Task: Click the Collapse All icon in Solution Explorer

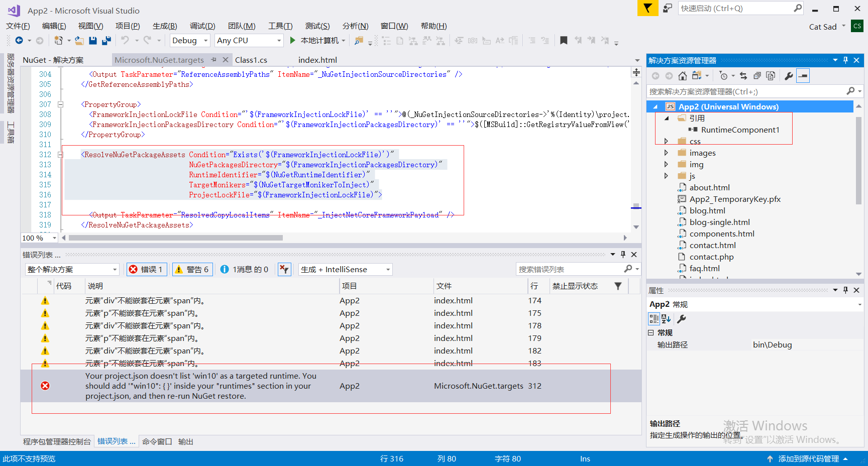Action: coord(757,76)
